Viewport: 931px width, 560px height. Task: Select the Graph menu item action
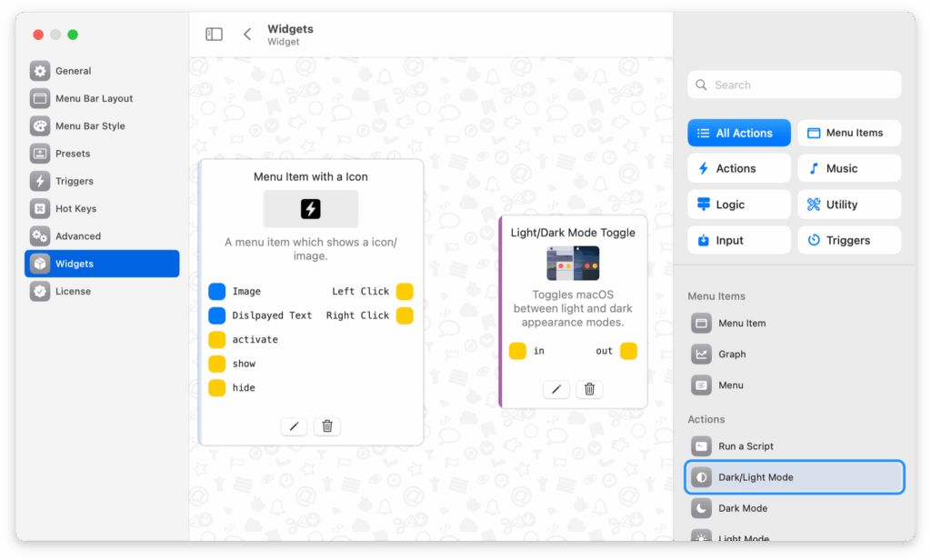click(731, 355)
